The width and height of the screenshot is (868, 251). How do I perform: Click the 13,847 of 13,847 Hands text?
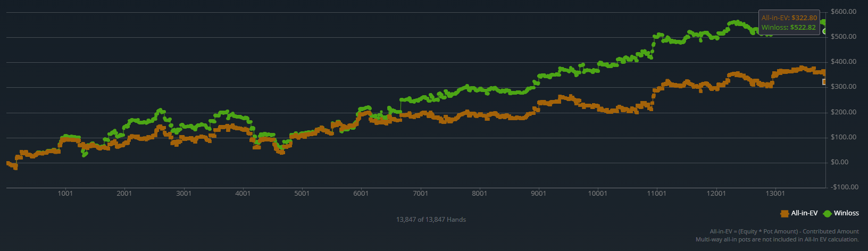431,220
